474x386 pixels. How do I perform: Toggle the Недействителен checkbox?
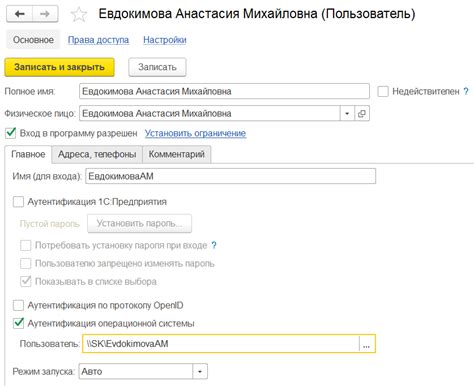(x=383, y=92)
